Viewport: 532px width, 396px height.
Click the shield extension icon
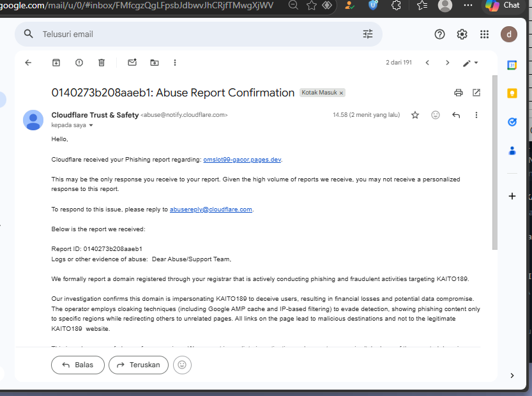click(x=373, y=5)
